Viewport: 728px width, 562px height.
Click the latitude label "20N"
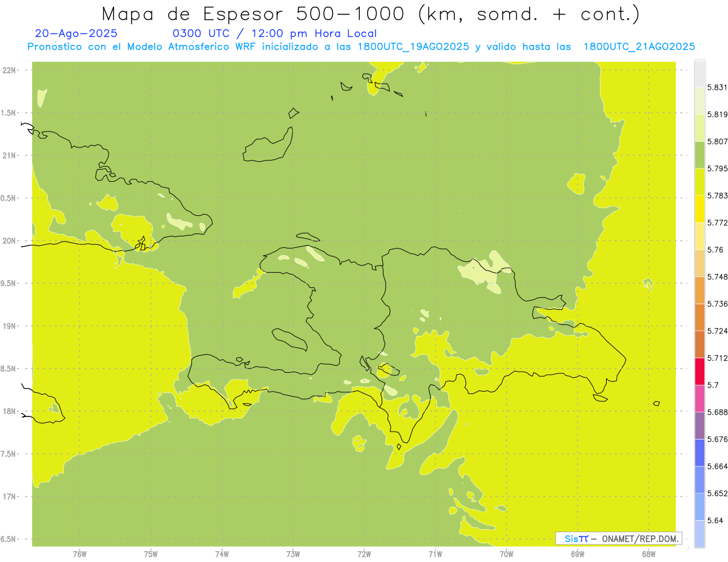[9, 241]
